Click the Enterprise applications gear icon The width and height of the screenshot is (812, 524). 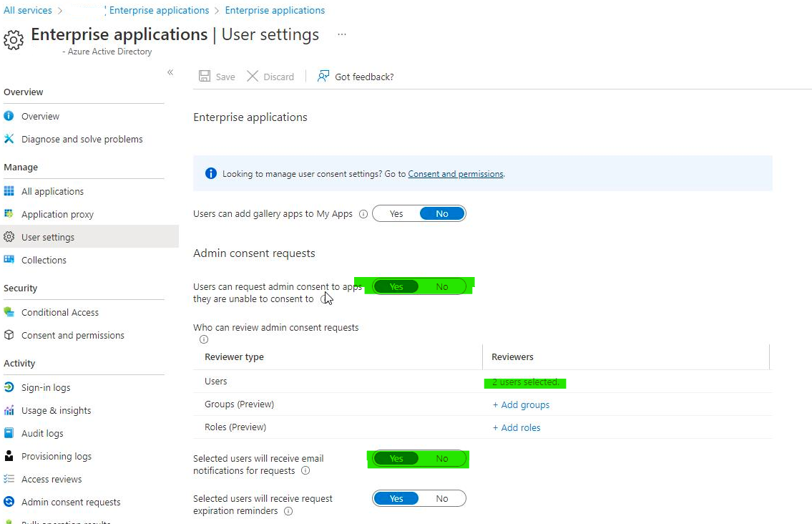click(x=14, y=39)
